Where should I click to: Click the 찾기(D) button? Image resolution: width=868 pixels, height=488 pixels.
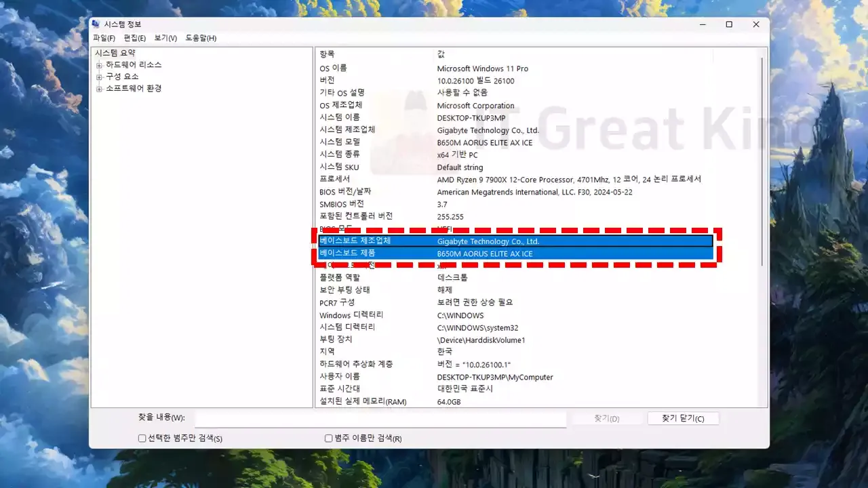coord(607,418)
